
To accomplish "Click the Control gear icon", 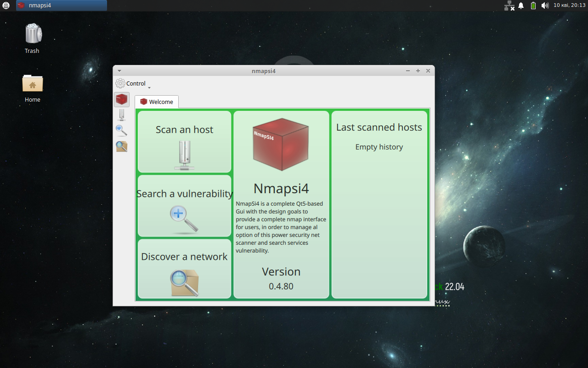I will (120, 83).
